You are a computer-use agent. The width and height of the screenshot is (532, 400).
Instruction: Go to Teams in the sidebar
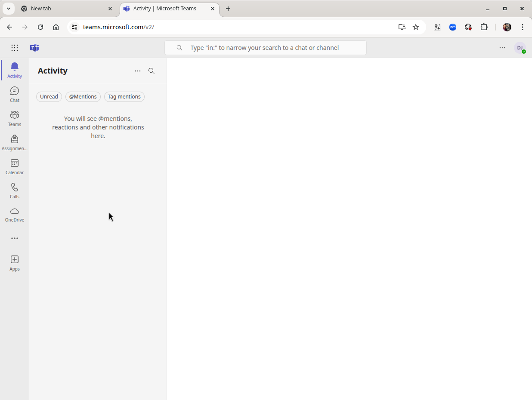coord(15,118)
